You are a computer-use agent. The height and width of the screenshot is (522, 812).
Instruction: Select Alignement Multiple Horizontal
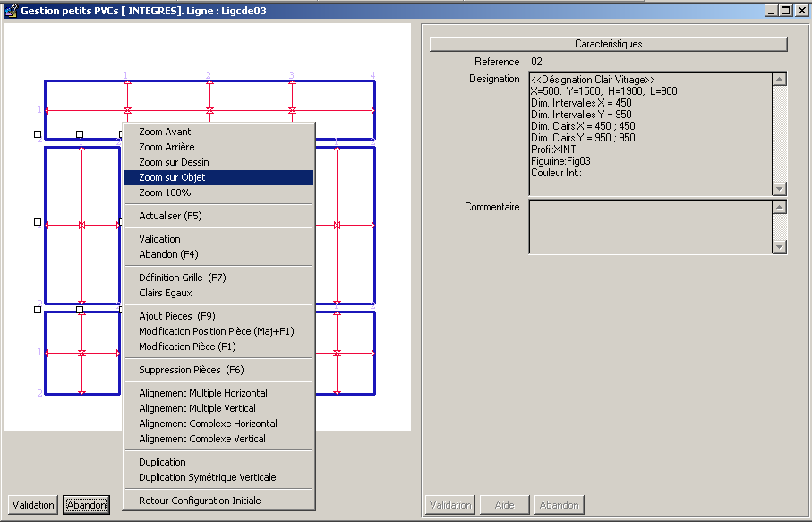pyautogui.click(x=203, y=393)
